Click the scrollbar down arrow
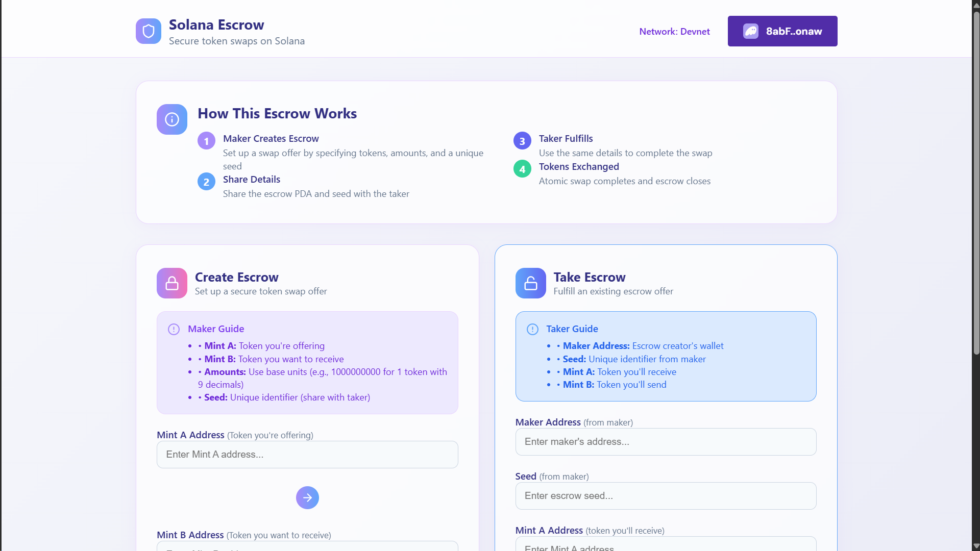The height and width of the screenshot is (551, 980). [976, 546]
